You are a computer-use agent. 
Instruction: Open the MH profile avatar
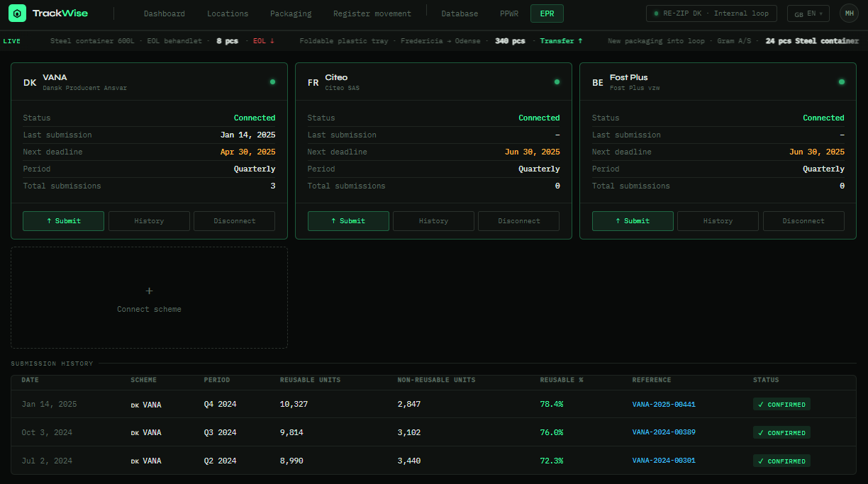click(849, 13)
